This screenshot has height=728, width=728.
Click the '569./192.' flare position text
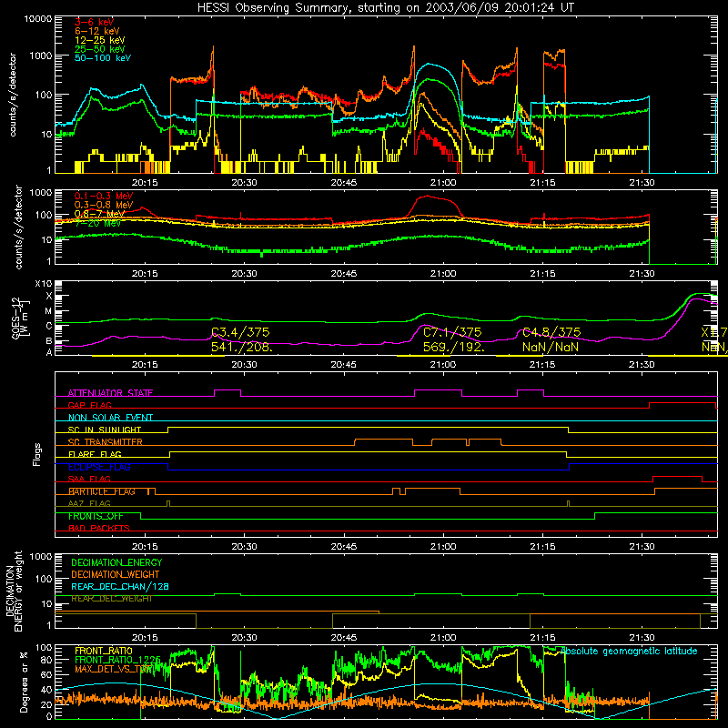click(454, 347)
